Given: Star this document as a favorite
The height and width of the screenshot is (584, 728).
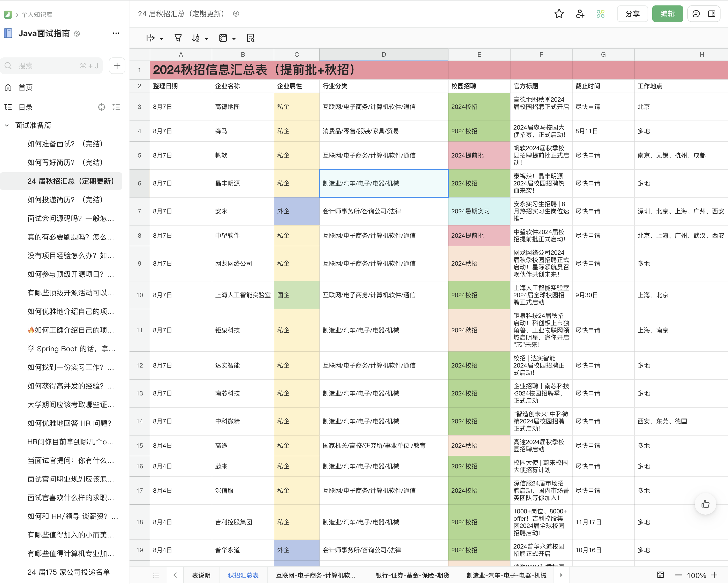Looking at the screenshot, I should coord(559,14).
